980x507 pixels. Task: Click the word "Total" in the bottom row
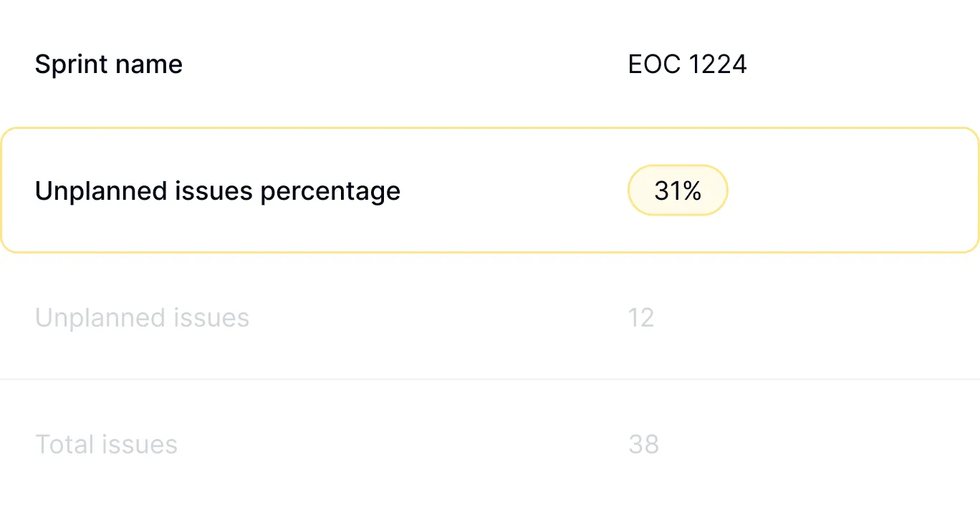pyautogui.click(x=64, y=445)
